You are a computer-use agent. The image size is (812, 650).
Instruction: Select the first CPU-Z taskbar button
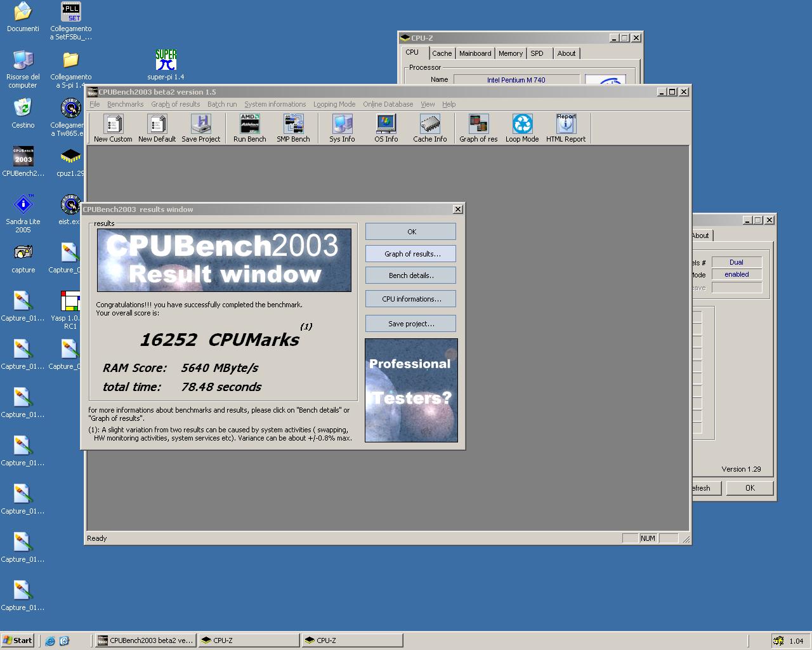point(249,640)
